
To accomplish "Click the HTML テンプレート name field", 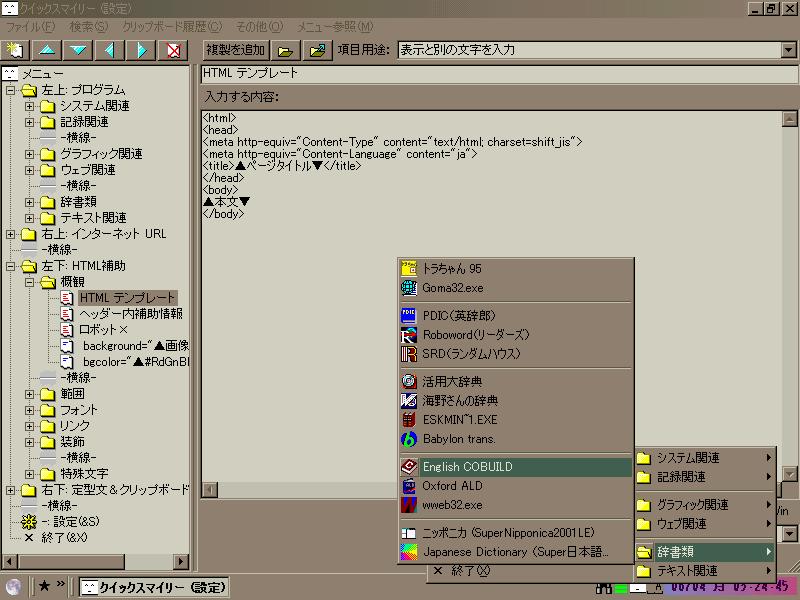I will click(x=499, y=73).
